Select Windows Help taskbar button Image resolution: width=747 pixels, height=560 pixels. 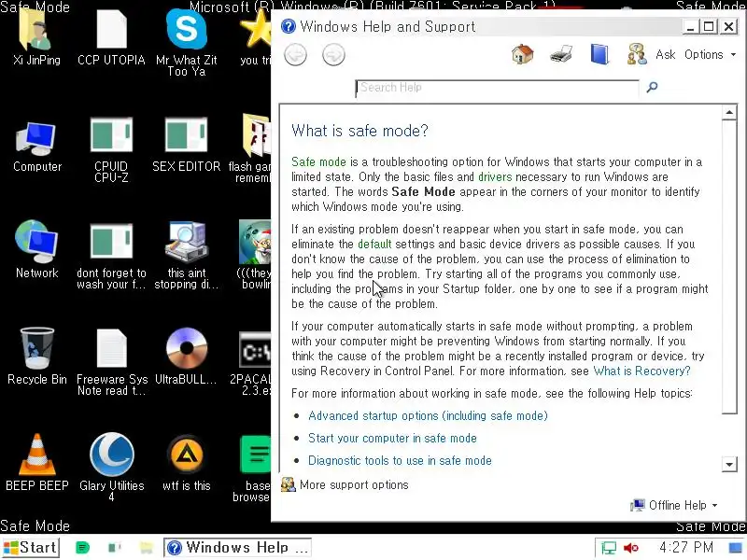pos(238,548)
